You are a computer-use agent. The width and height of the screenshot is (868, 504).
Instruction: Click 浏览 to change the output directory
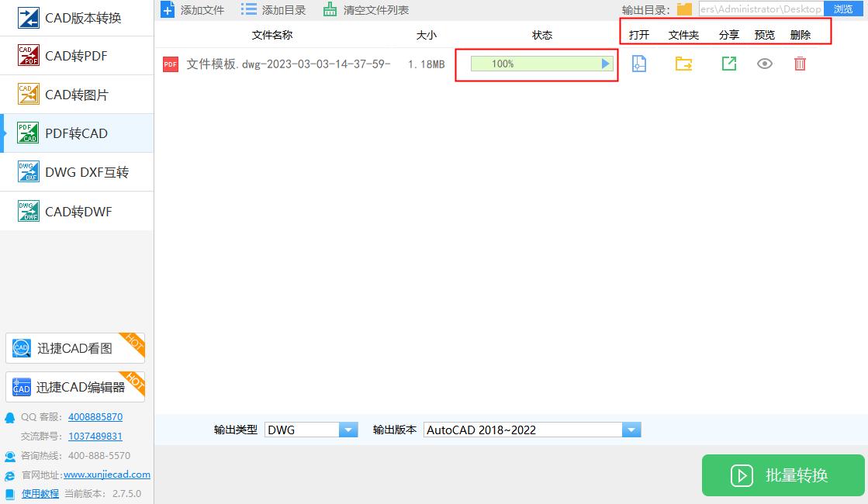(x=842, y=9)
